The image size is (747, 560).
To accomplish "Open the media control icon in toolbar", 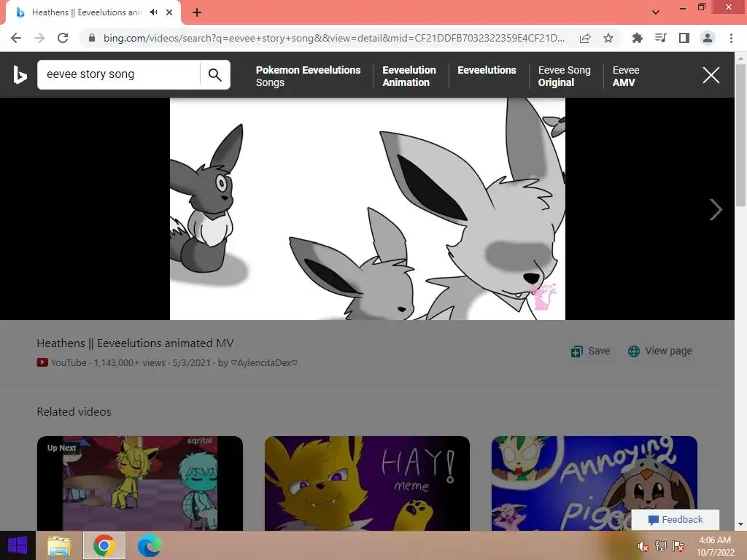I will pyautogui.click(x=660, y=38).
